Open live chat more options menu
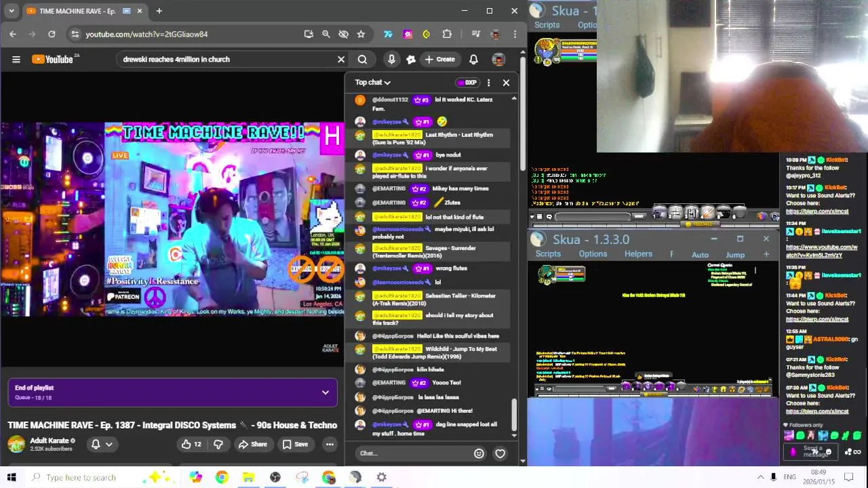This screenshot has height=488, width=868. 488,82
